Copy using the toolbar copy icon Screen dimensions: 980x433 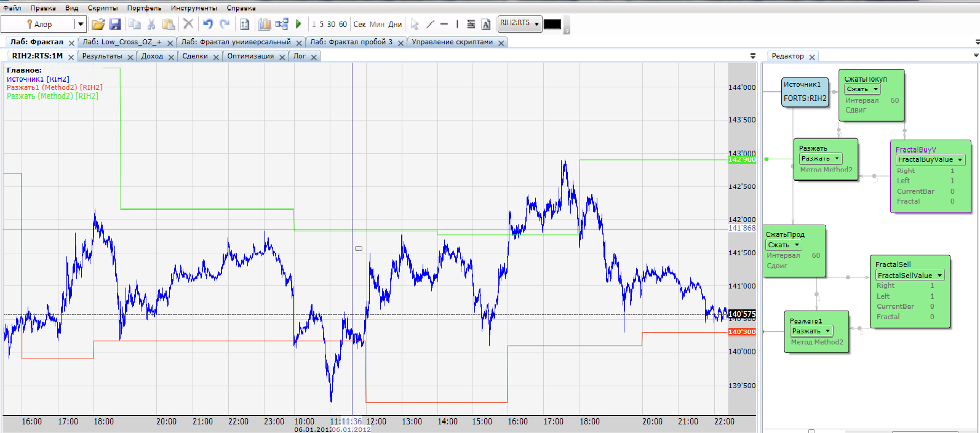pyautogui.click(x=135, y=24)
